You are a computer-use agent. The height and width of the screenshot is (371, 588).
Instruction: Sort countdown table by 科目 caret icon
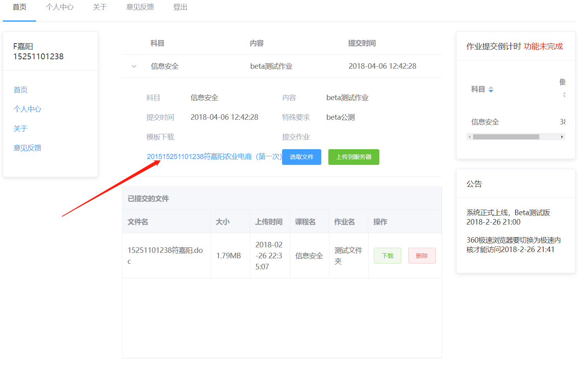[x=491, y=90]
